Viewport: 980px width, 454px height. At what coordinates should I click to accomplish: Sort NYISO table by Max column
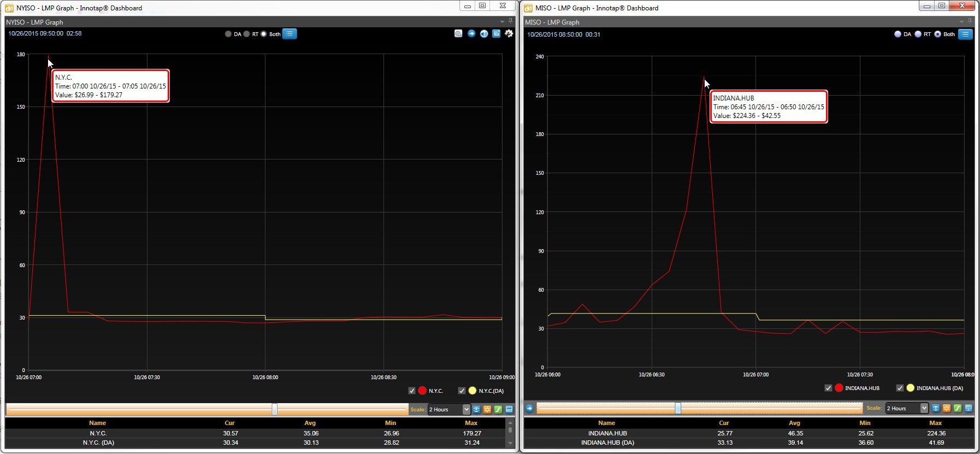(x=471, y=423)
